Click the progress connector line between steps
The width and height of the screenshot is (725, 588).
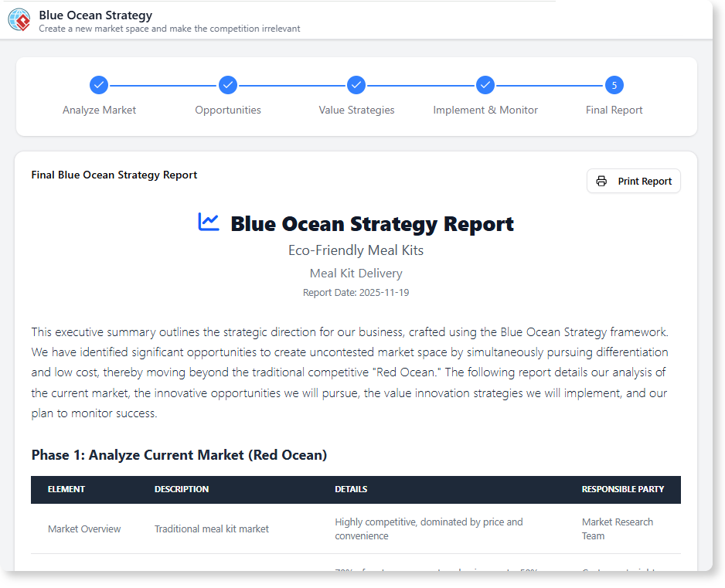(x=163, y=85)
